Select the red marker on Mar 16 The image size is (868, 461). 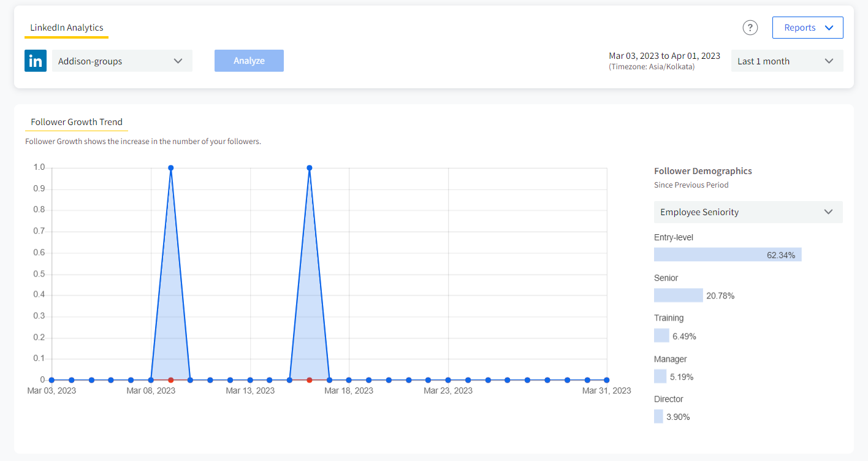click(310, 379)
